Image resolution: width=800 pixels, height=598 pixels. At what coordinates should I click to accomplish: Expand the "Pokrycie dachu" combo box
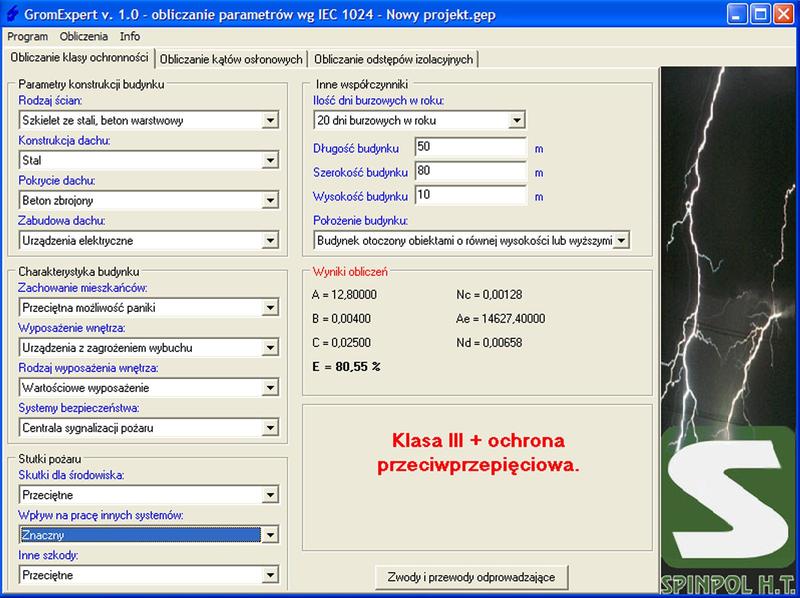[x=270, y=200]
